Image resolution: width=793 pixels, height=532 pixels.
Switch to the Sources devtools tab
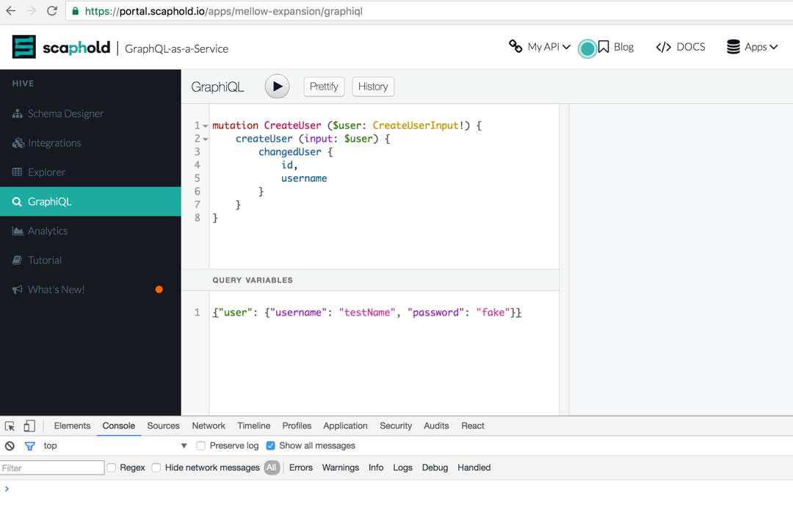tap(163, 426)
